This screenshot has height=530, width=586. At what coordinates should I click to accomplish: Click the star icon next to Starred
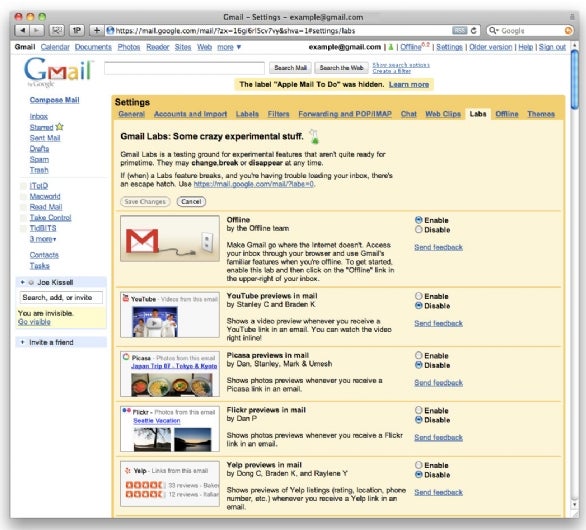coord(59,127)
